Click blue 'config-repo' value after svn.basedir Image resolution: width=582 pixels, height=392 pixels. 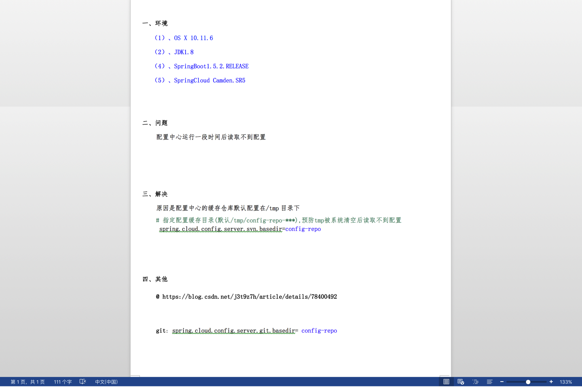(303, 229)
